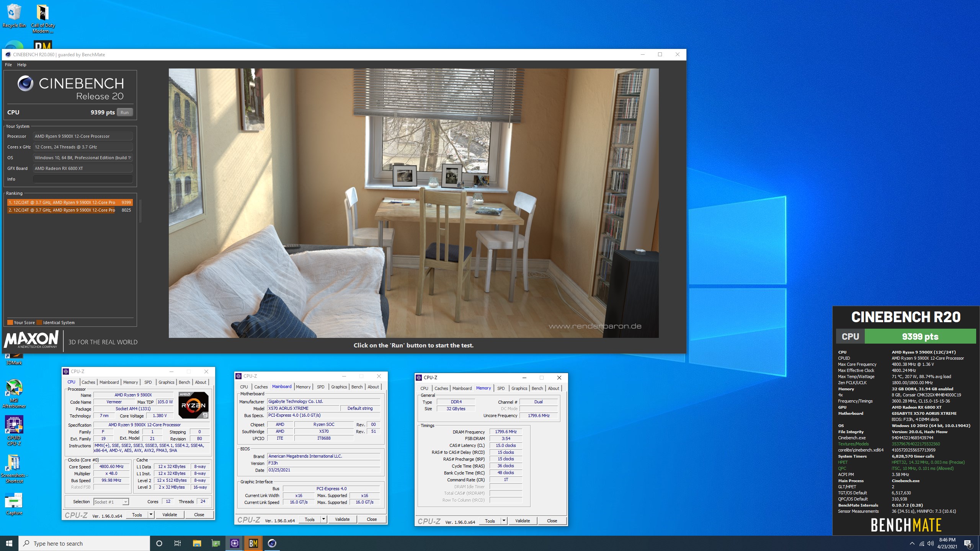Click Close button in CPU-Z Mainboard window

[372, 519]
